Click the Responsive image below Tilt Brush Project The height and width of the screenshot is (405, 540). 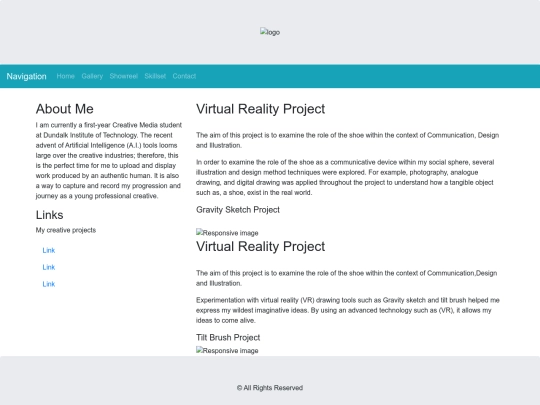click(x=227, y=350)
